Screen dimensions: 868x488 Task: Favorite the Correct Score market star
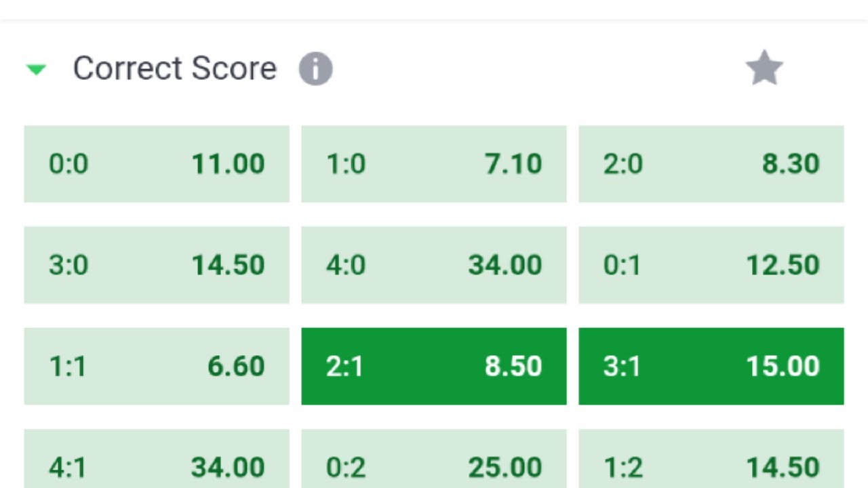pyautogui.click(x=764, y=68)
